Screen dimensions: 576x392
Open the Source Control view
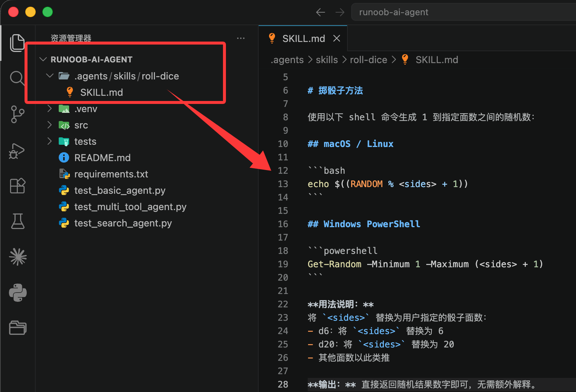point(17,114)
